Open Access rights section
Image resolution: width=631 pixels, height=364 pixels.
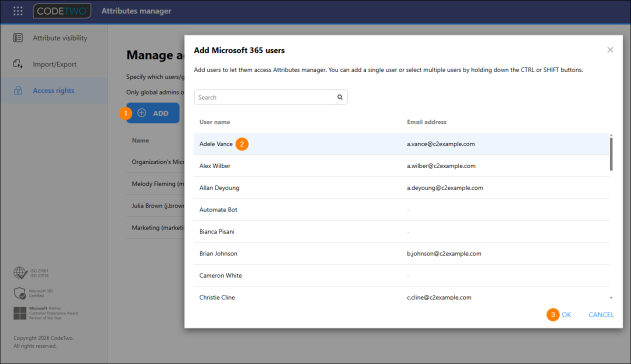point(54,90)
